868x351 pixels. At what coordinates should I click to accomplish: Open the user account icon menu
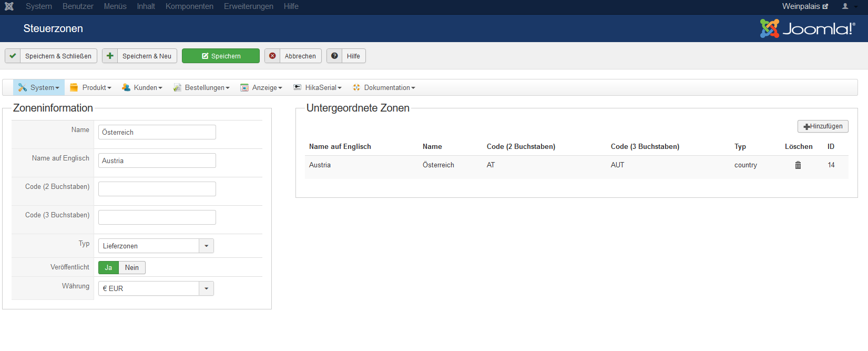click(845, 6)
